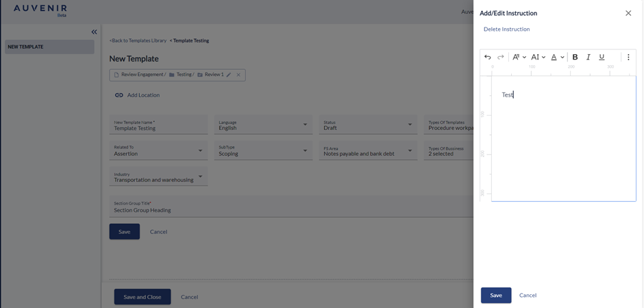Open the font family dropdown
The image size is (644, 308).
tap(519, 57)
